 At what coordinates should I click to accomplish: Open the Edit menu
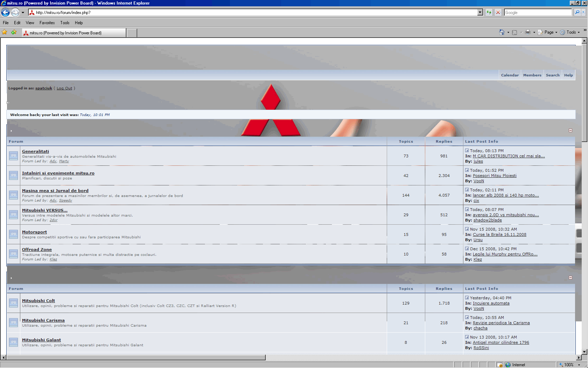17,23
